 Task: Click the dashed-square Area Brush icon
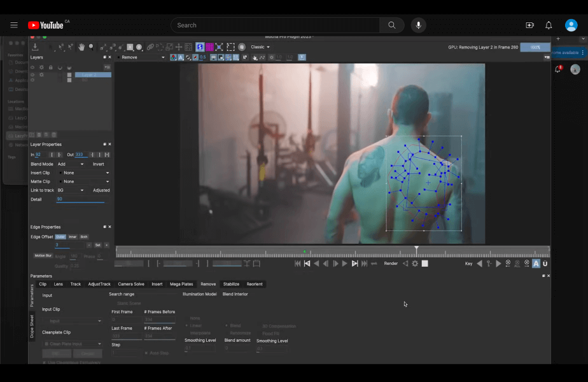[x=230, y=47]
